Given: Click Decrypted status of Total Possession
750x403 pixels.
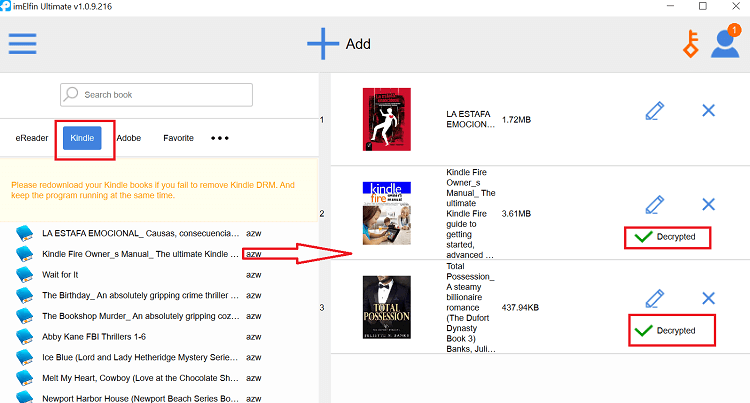Looking at the screenshot, I should (x=665, y=330).
